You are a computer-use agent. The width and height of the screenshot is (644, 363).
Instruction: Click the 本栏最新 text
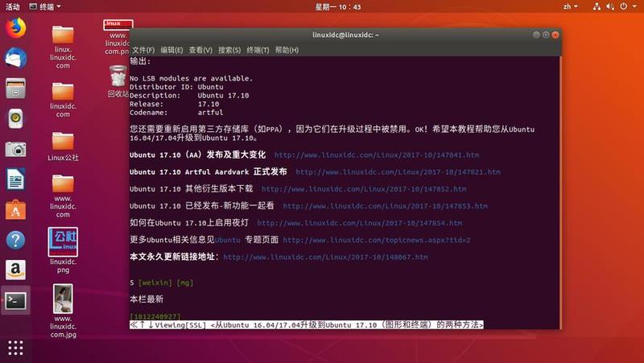(147, 299)
